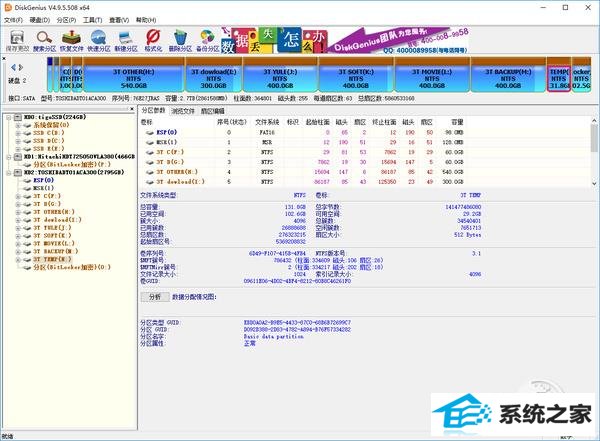
Task: Open the 文件(F) menu
Action: tap(13, 20)
